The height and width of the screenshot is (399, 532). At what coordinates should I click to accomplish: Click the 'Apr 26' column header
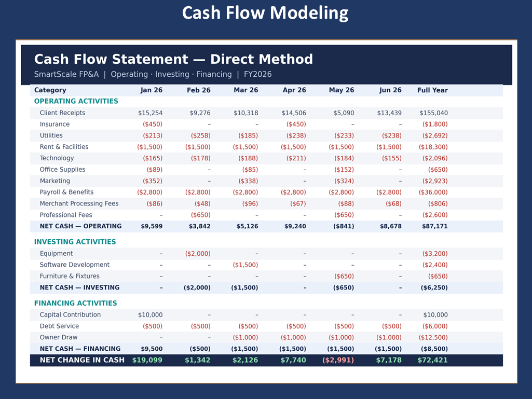[294, 90]
